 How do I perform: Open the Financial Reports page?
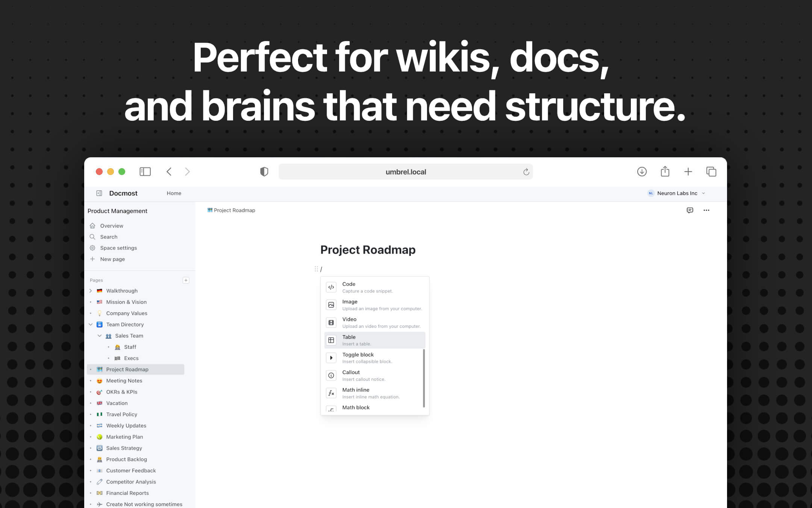coord(127,493)
